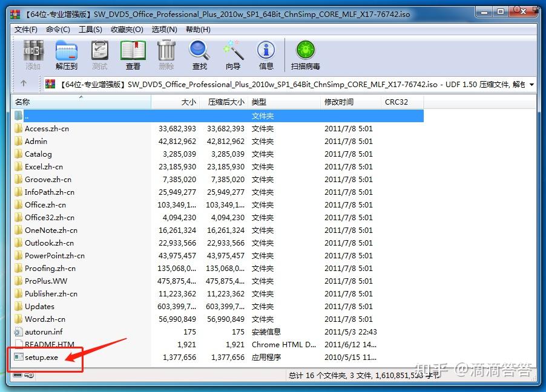546x392 pixels.
Task: Click the Test (测试) toolbar icon
Action: pyautogui.click(x=100, y=50)
